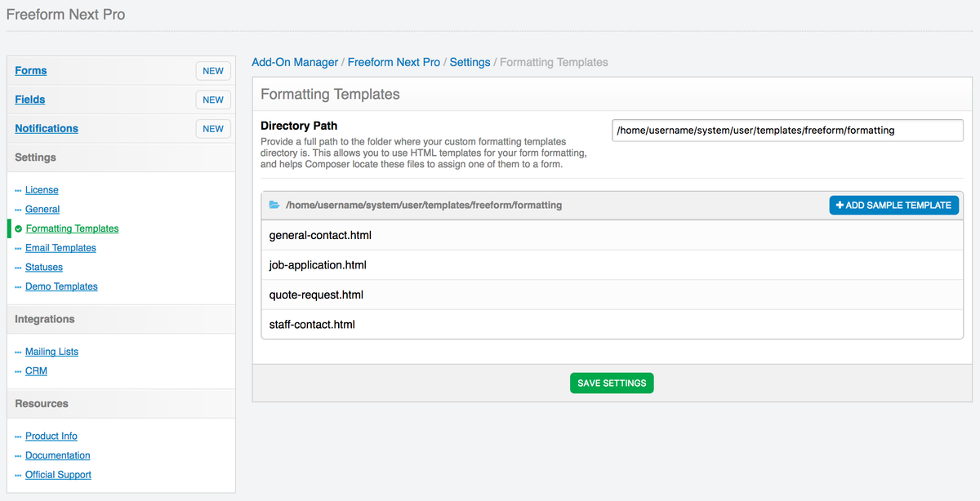Image resolution: width=980 pixels, height=501 pixels.
Task: Click NEW button next to Fields
Action: tap(213, 100)
